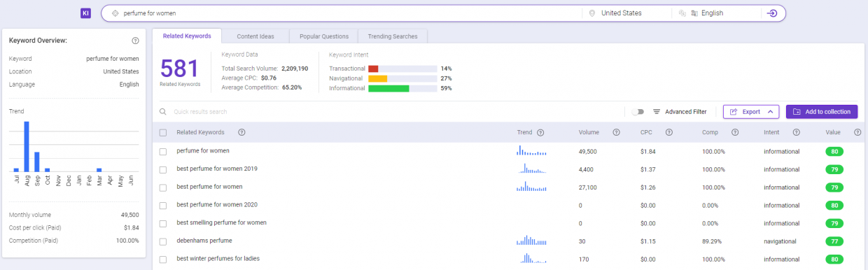The height and width of the screenshot is (270, 868).
Task: Click the Related Keywords column header label
Action: click(x=200, y=132)
